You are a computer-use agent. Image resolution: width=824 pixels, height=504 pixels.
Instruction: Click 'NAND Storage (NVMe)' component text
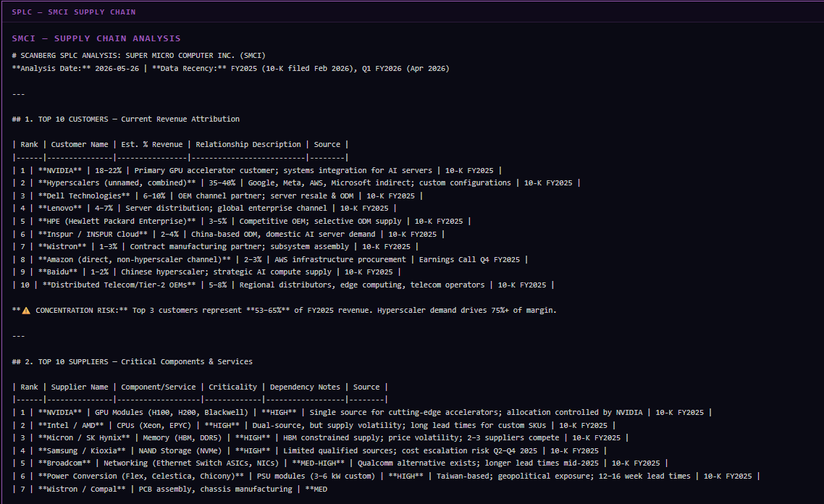pyautogui.click(x=180, y=451)
